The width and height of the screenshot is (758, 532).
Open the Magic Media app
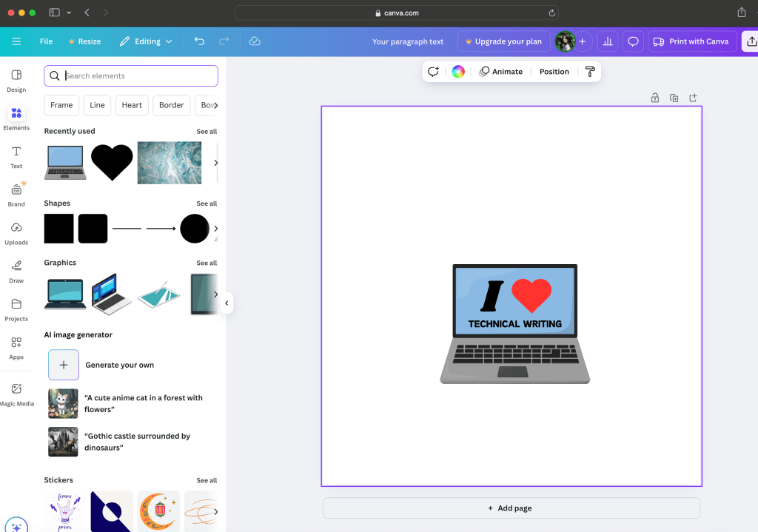[x=16, y=393]
